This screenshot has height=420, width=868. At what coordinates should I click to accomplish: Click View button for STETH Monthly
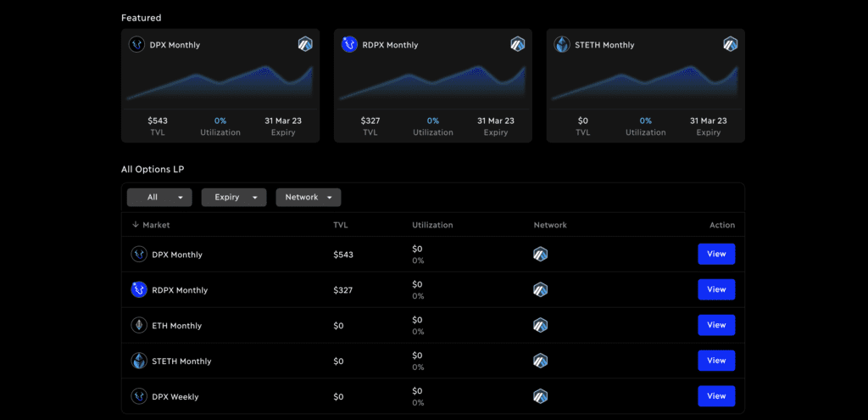coord(716,360)
